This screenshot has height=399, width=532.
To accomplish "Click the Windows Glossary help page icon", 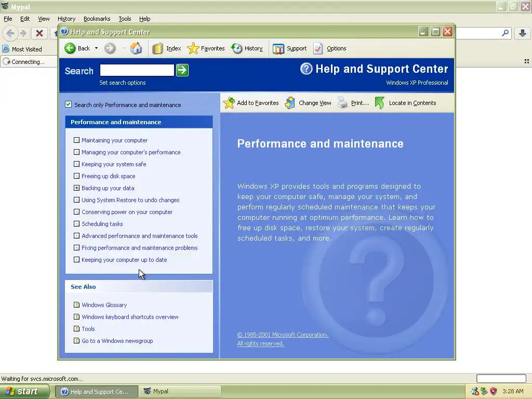I will 77,304.
